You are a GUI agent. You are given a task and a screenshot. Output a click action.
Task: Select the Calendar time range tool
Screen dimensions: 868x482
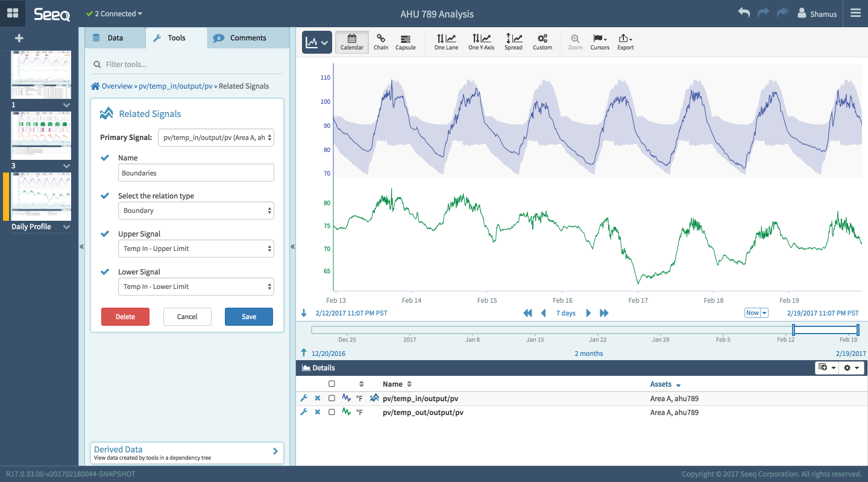(351, 41)
